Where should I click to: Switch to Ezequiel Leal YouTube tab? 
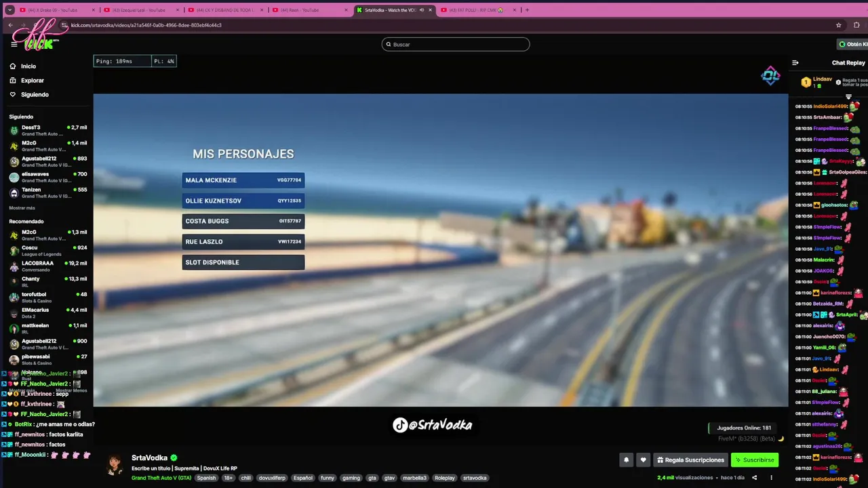pyautogui.click(x=142, y=10)
